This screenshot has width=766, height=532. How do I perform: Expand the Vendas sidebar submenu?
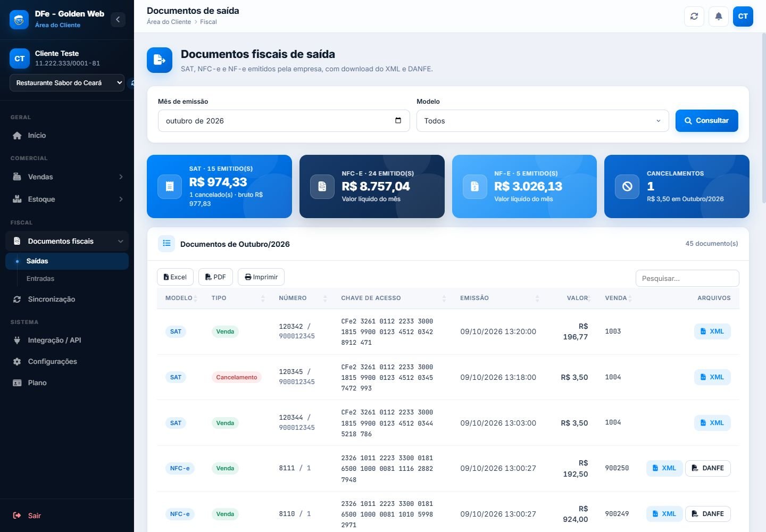coord(67,177)
